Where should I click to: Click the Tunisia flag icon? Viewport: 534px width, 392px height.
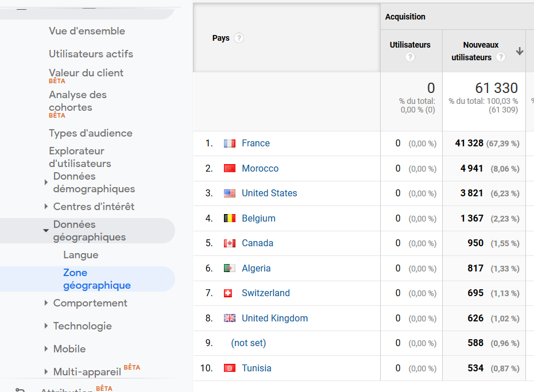(229, 368)
